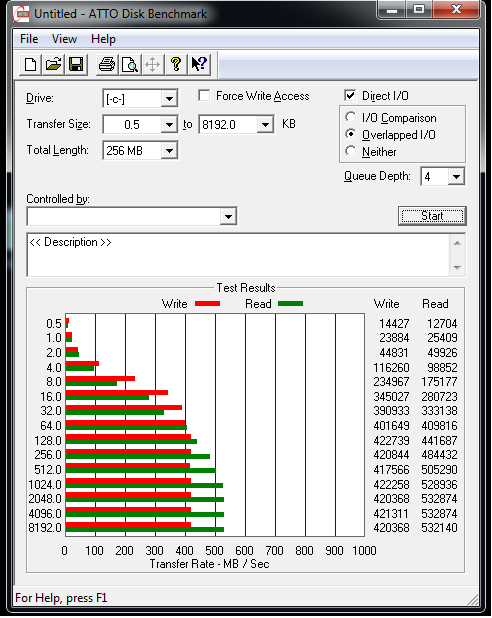Screen dimensions: 492x618
Task: Click the Transfer Rate - MB / Sec label
Action: pos(209,564)
